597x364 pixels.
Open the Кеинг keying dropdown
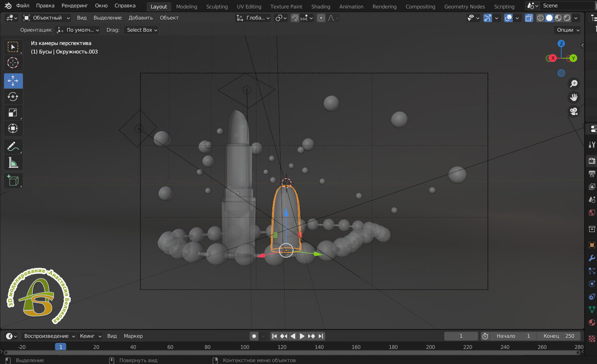(91, 336)
